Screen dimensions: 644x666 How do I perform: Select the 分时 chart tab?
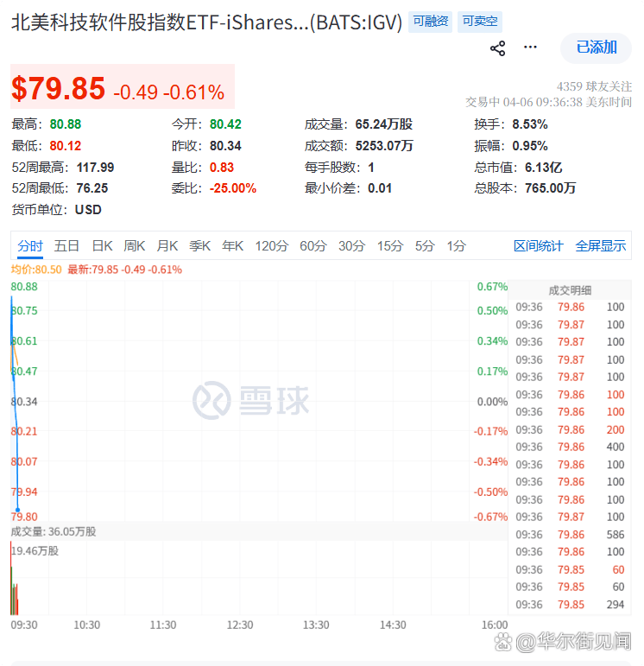[x=30, y=246]
